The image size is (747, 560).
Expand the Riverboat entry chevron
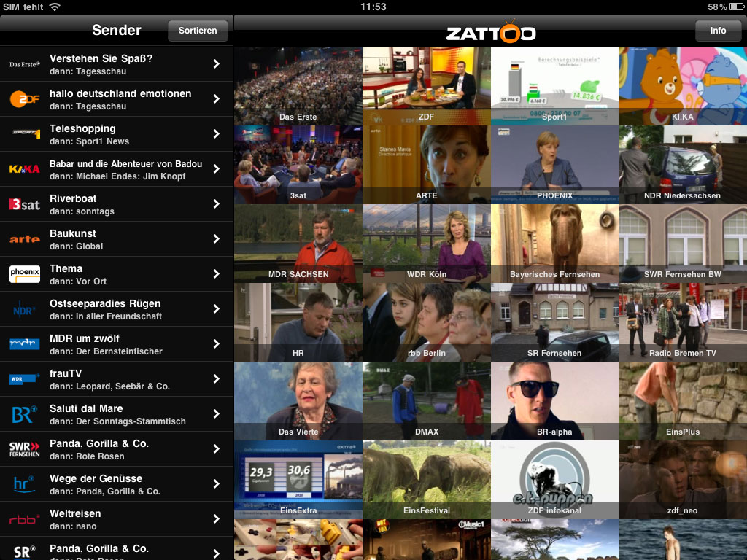tap(216, 204)
